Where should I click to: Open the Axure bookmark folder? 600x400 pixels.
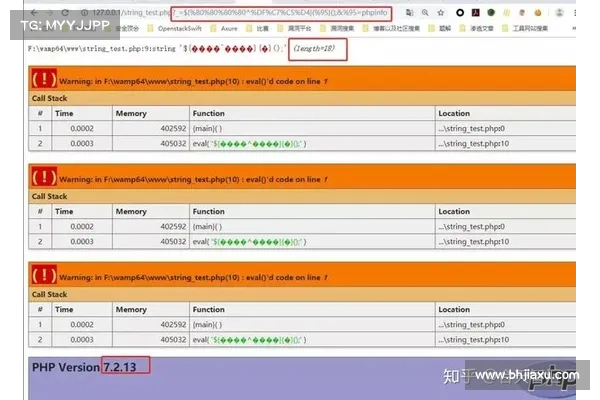(224, 28)
